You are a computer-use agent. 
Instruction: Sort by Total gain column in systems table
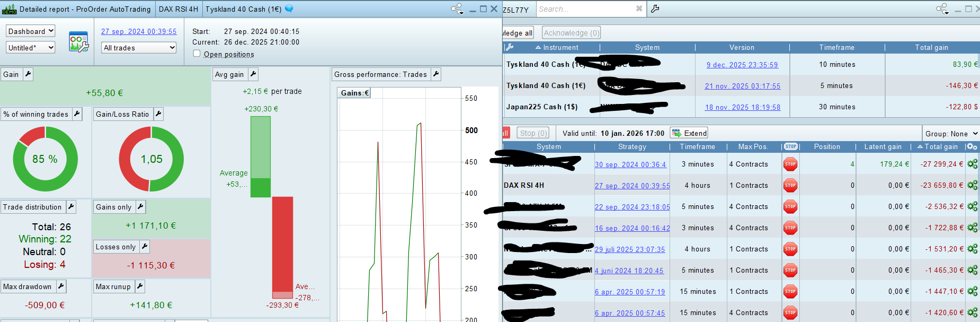click(938, 146)
